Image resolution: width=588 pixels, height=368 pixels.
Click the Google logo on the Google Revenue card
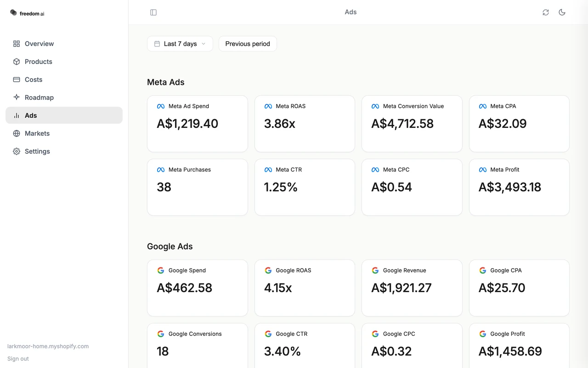click(375, 270)
